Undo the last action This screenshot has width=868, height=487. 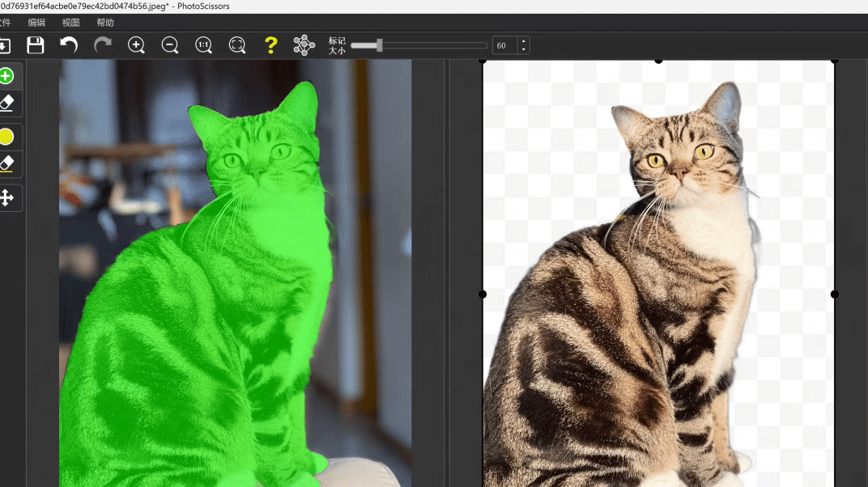click(69, 45)
